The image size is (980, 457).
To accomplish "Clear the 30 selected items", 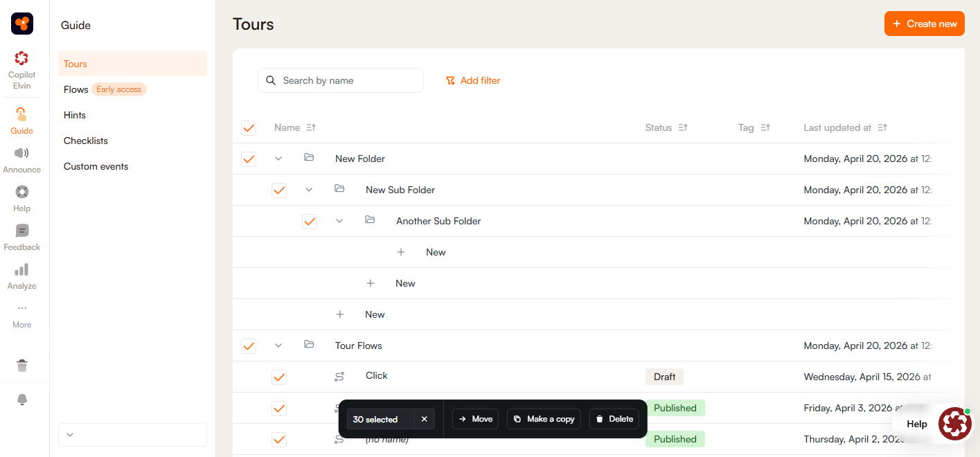I will (x=425, y=419).
